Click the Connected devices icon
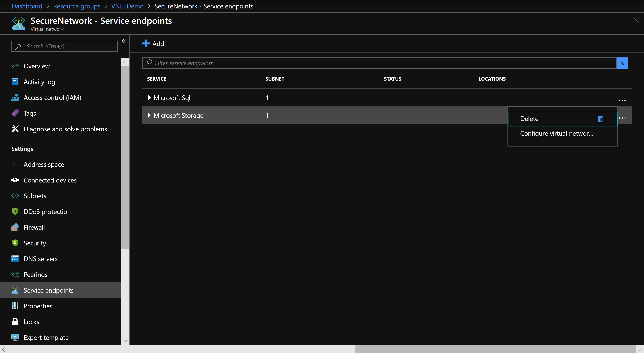Viewport: 644px width, 353px height. tap(15, 180)
